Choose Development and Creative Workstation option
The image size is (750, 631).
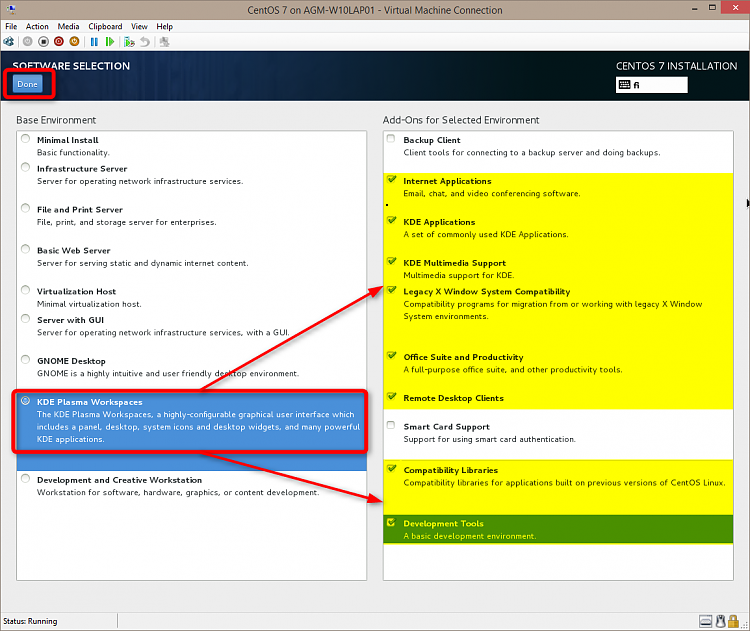(x=25, y=478)
